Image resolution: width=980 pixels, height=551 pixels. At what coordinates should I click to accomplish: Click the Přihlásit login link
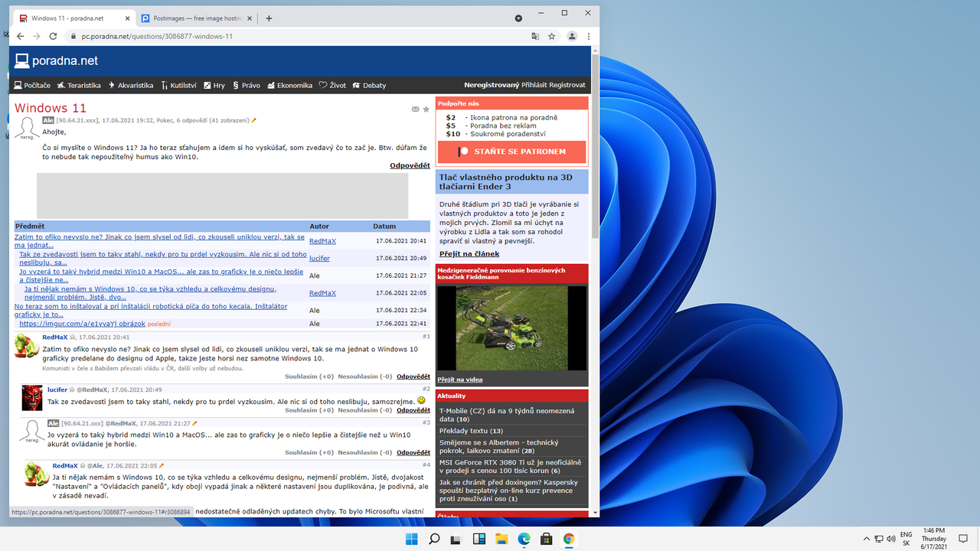click(x=534, y=85)
